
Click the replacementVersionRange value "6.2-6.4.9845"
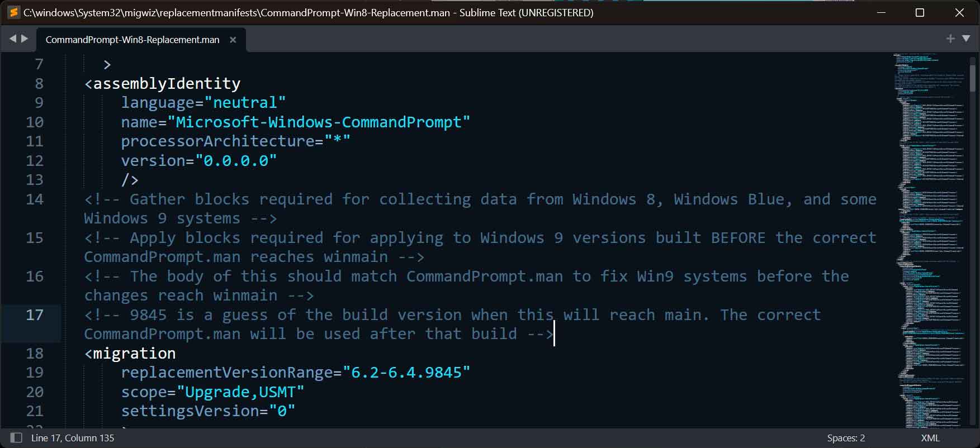(x=406, y=373)
